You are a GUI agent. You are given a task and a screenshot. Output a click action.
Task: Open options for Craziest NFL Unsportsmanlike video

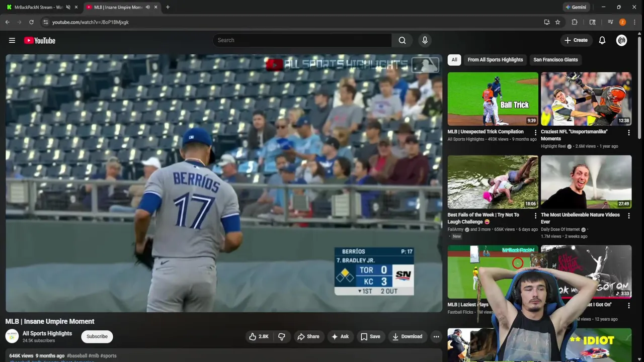(x=628, y=133)
